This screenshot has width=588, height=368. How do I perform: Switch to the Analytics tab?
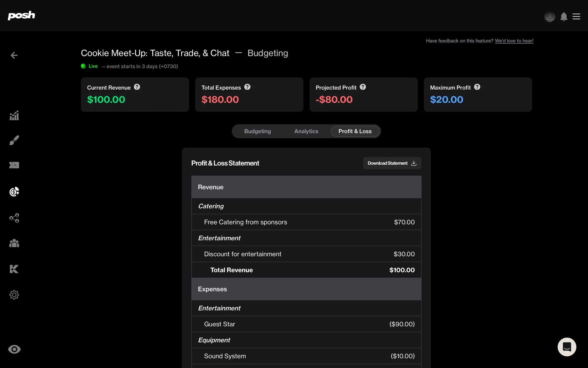306,131
